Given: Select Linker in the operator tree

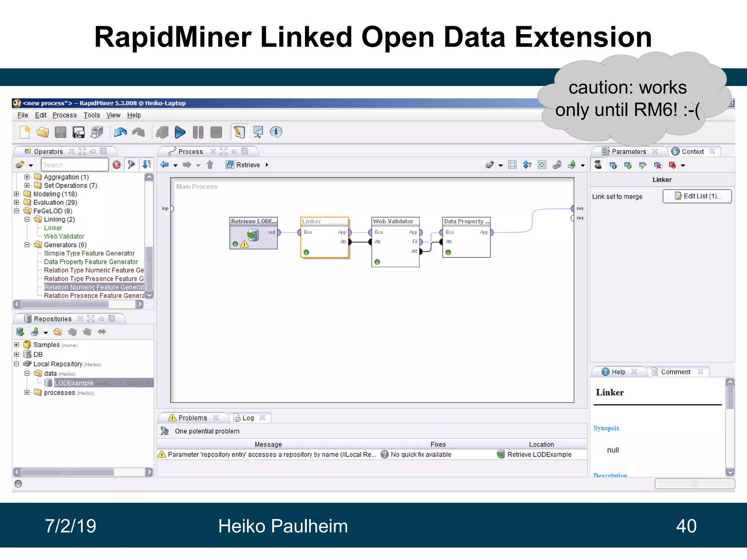Looking at the screenshot, I should [53, 228].
